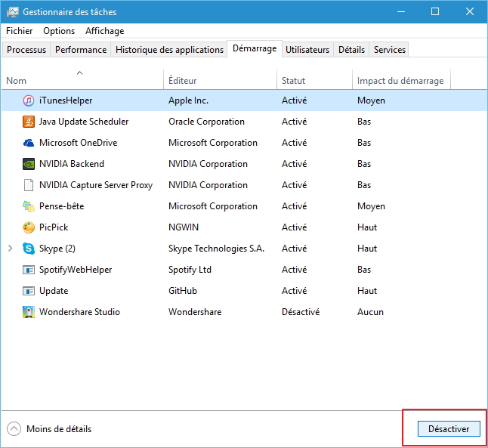Select the Microsoft OneDrive entry

pyautogui.click(x=78, y=143)
